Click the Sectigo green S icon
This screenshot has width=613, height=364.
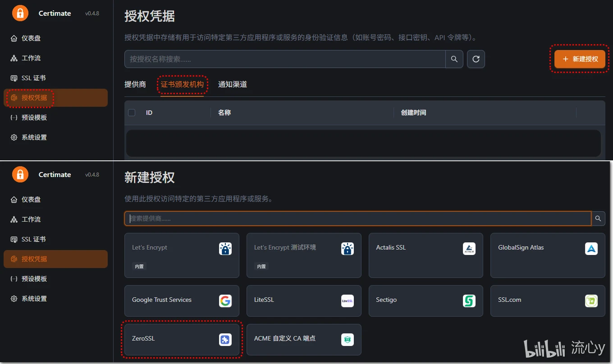(x=469, y=301)
